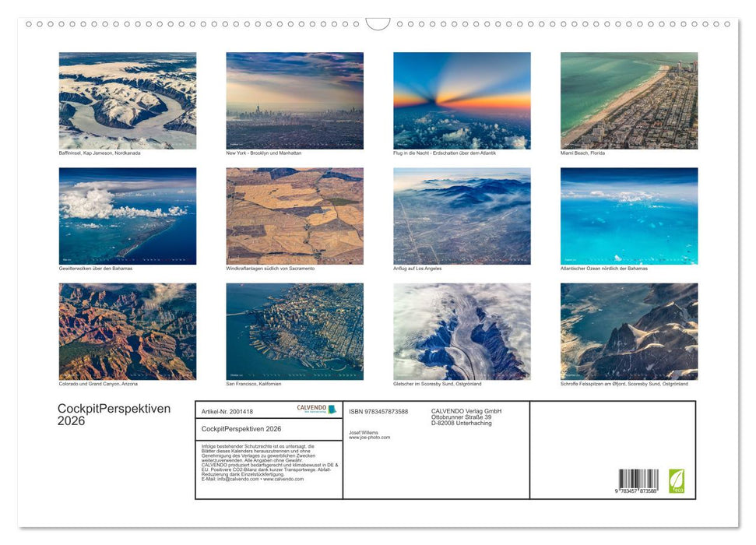756x545 pixels.
Task: Select the New York Brooklyn and Manhattan photo
Action: (x=294, y=100)
